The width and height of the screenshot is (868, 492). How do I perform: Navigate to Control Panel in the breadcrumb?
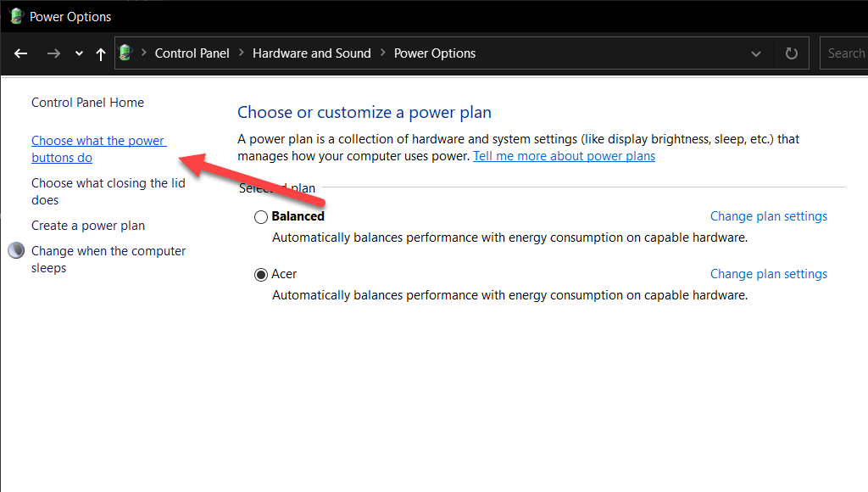[192, 53]
